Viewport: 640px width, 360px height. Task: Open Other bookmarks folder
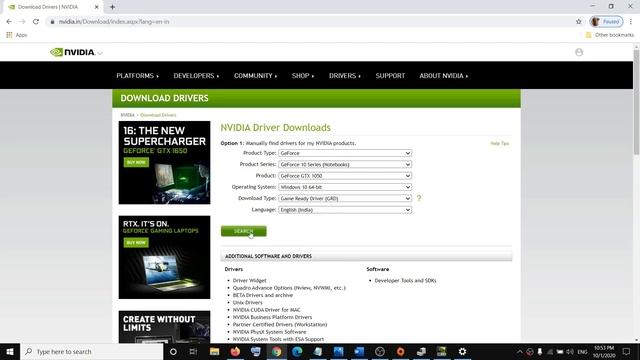click(610, 35)
